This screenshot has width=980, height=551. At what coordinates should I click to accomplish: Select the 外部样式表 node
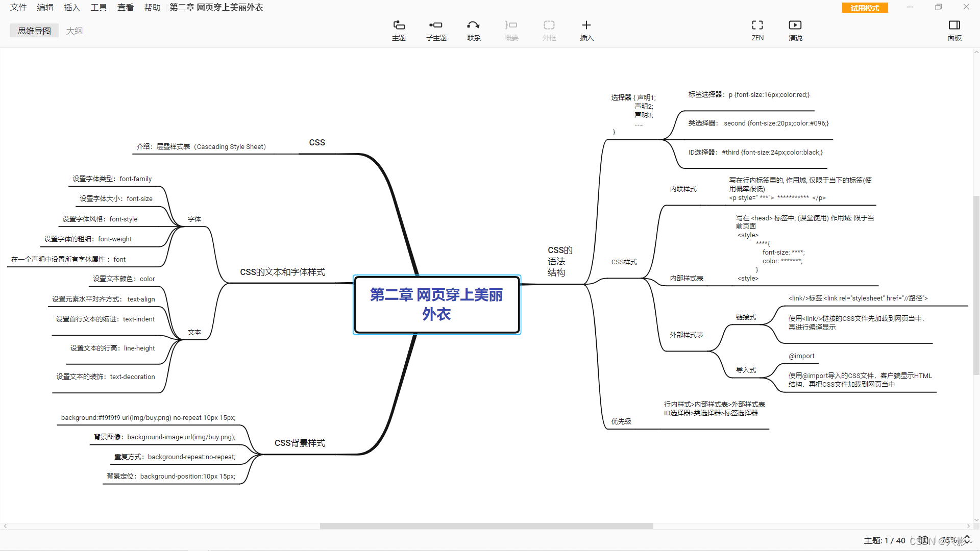click(x=687, y=335)
